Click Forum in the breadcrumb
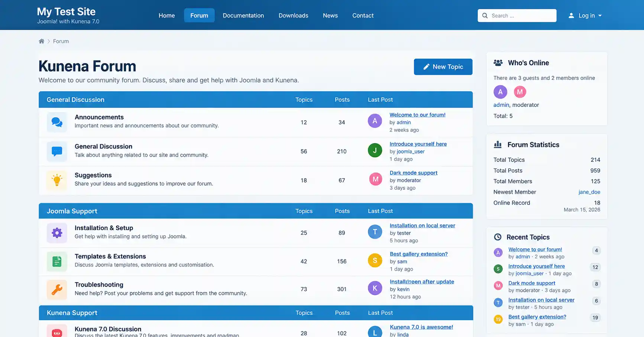This screenshot has height=337, width=644. (x=61, y=41)
